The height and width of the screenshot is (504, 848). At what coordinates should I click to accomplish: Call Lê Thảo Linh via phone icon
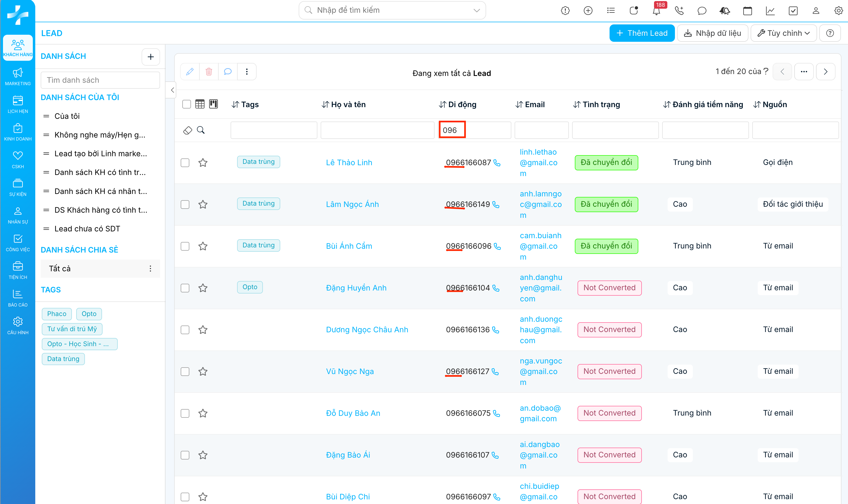point(497,163)
